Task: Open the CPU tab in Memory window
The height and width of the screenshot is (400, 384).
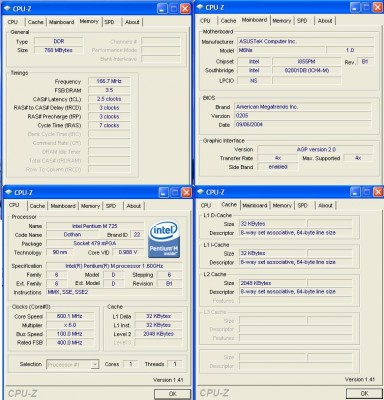Action: (13, 22)
